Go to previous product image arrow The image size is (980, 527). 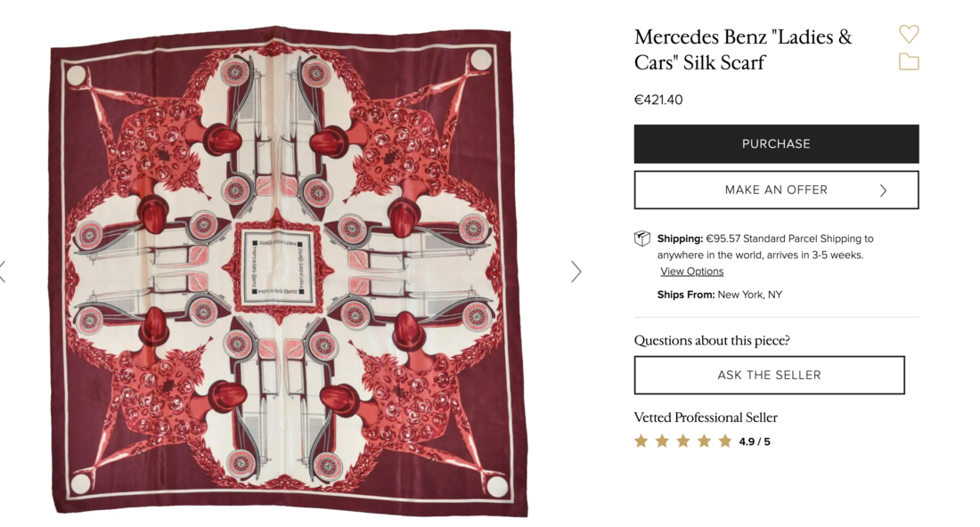3,272
